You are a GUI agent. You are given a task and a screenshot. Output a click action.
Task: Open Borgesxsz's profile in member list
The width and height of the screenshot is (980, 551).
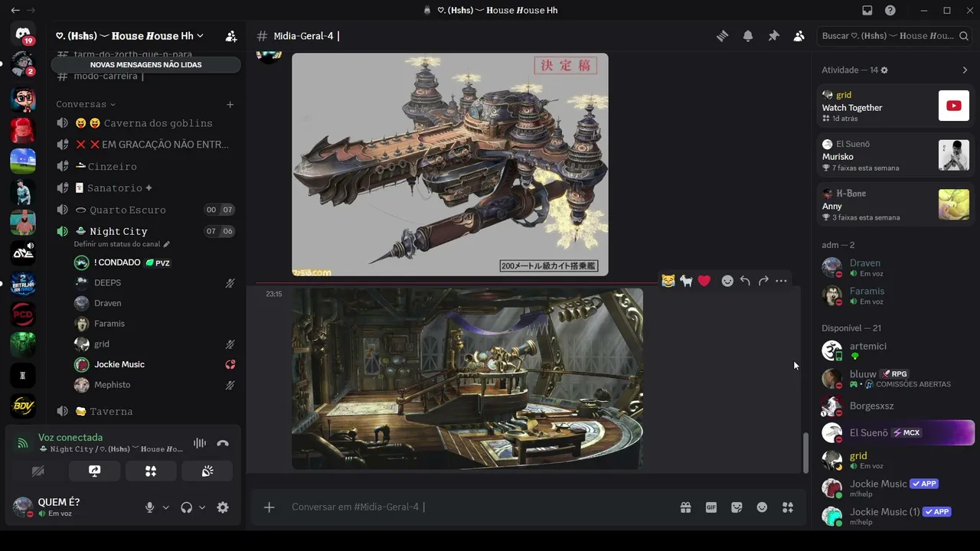(x=895, y=406)
